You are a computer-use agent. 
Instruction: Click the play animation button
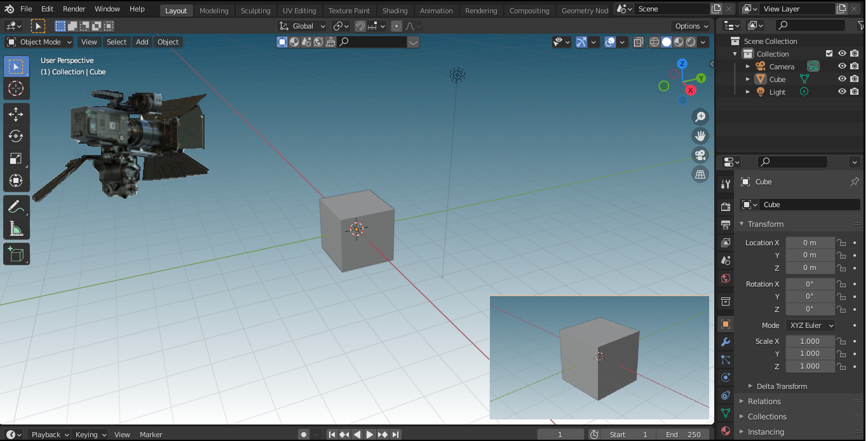coord(370,435)
